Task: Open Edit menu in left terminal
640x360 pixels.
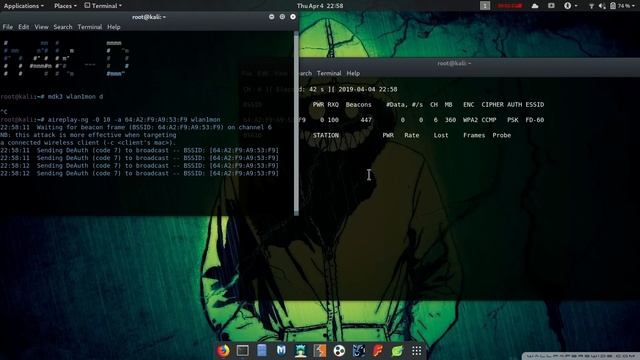Action: [x=24, y=27]
